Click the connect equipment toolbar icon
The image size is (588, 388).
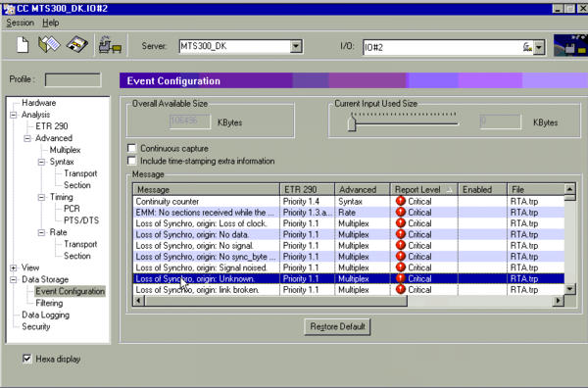tap(110, 45)
